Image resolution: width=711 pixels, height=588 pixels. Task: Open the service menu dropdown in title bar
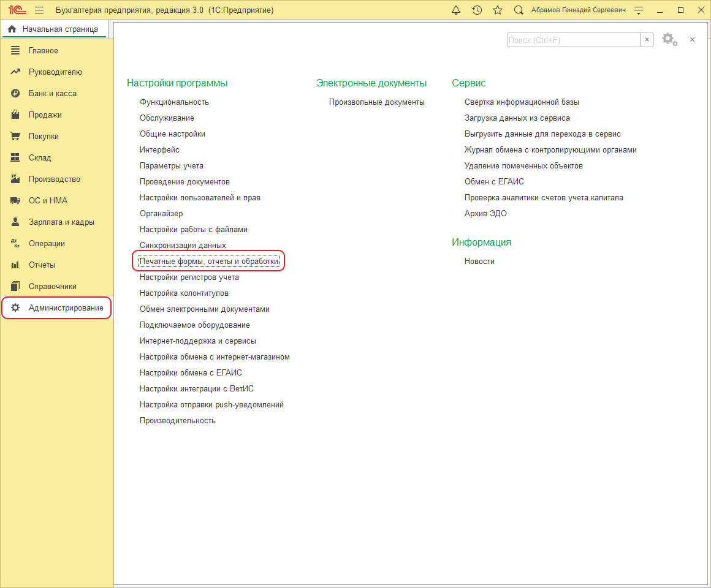[639, 10]
